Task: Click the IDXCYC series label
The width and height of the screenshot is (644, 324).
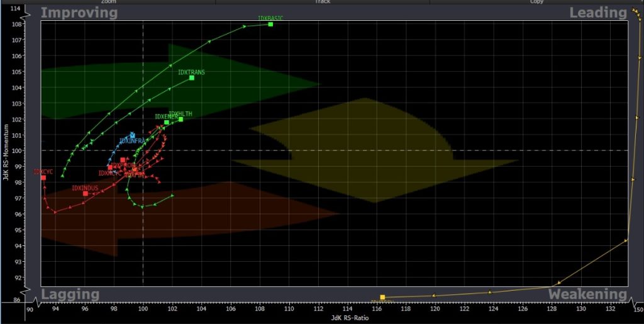Action: coord(43,172)
